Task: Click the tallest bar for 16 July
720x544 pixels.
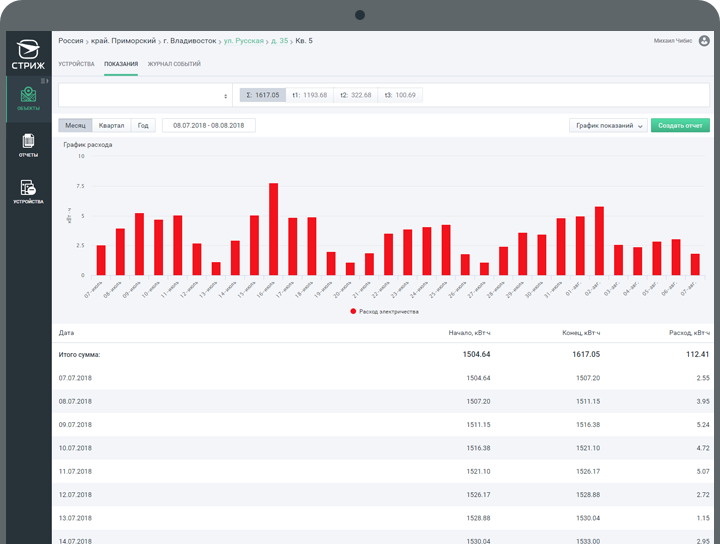Action: tap(273, 229)
